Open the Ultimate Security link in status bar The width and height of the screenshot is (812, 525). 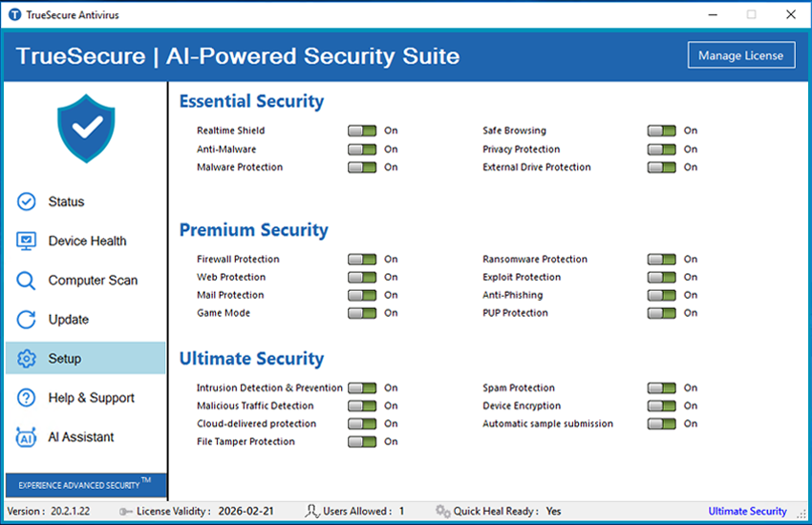click(747, 512)
